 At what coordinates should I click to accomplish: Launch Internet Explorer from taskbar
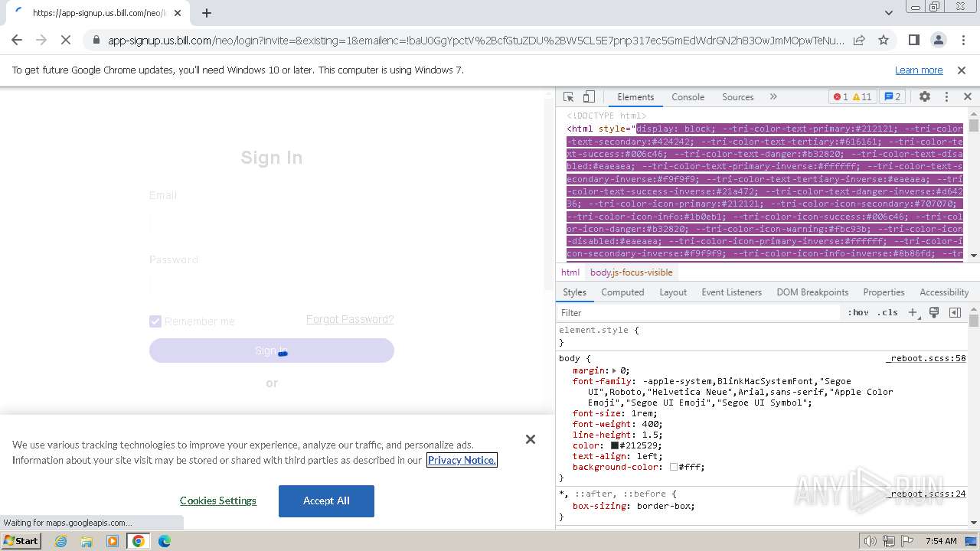(60, 540)
